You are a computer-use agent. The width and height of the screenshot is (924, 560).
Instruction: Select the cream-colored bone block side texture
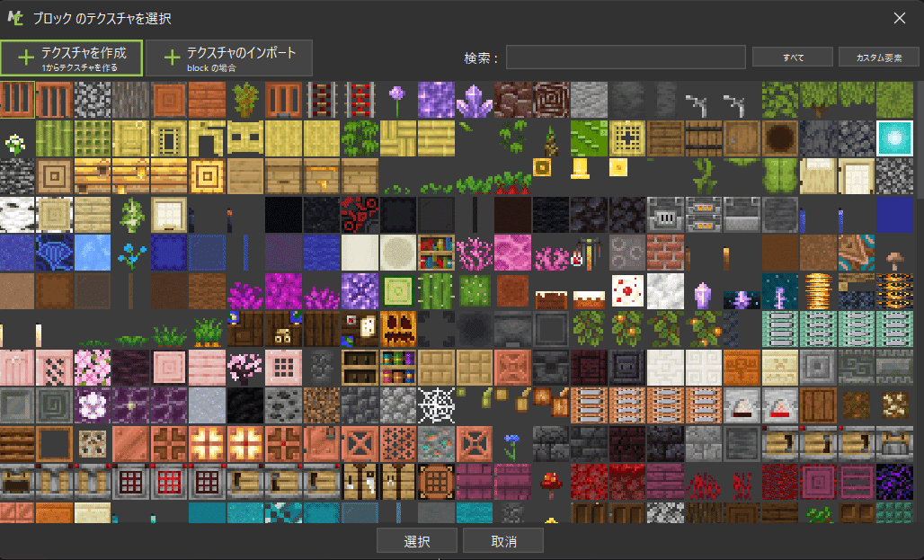click(360, 253)
